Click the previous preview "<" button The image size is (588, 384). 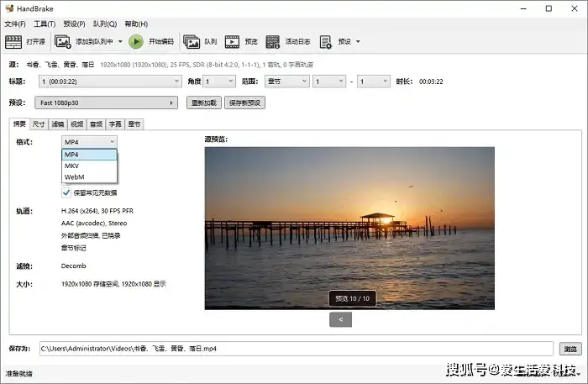pos(340,319)
